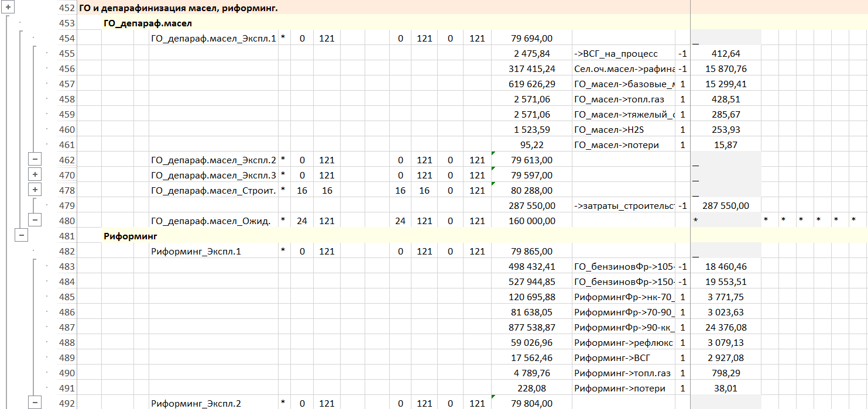Expand the group at row 478

click(x=35, y=190)
